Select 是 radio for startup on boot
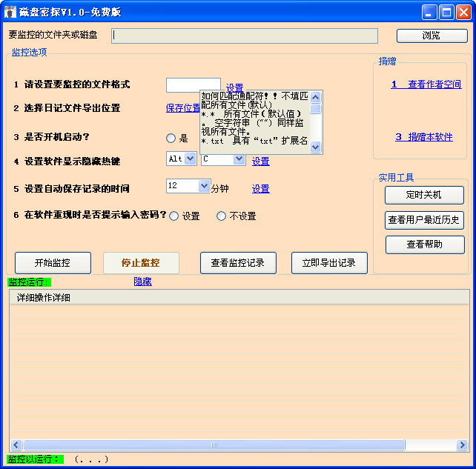Screen dimensions: 476x469 coord(171,138)
